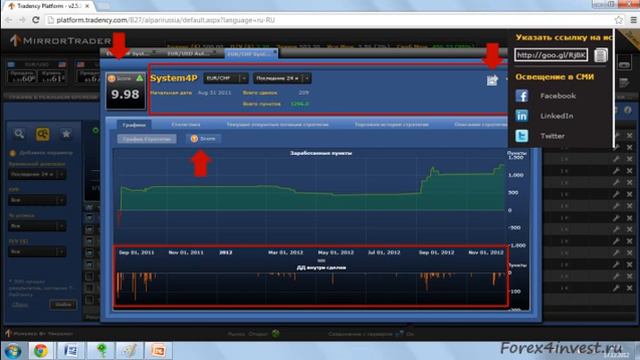Select the highlighted yellow advanced search icon

tap(42, 134)
